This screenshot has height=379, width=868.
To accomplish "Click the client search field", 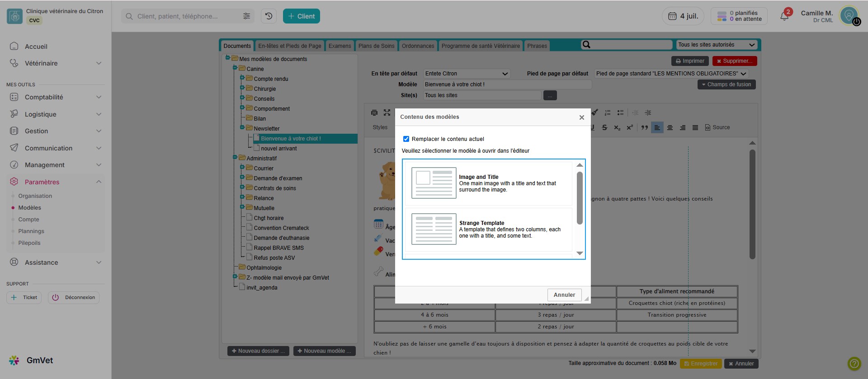I will tap(188, 16).
